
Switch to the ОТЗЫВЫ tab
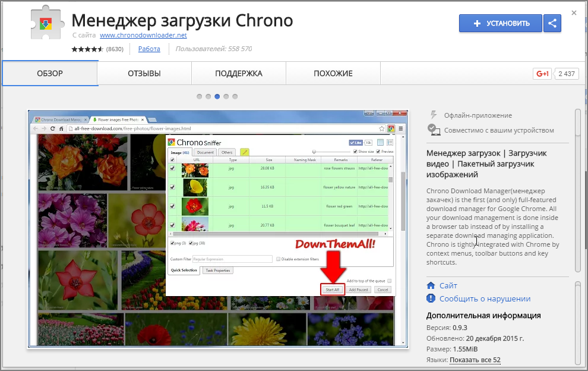pyautogui.click(x=144, y=74)
